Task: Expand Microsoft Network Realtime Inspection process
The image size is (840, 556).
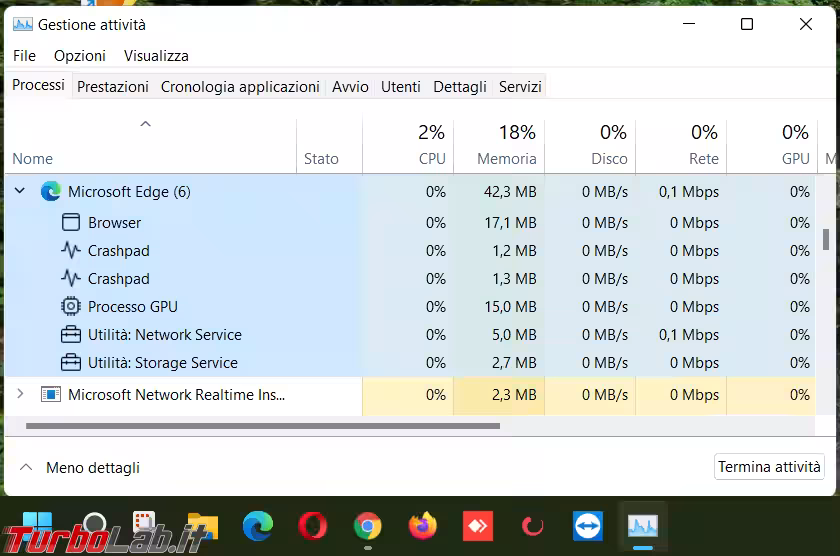Action: [20, 394]
